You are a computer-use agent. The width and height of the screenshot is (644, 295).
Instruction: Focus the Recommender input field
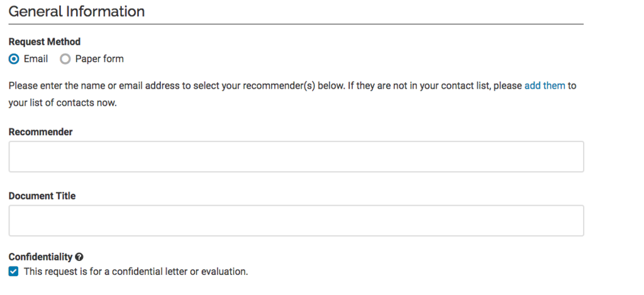pos(296,157)
